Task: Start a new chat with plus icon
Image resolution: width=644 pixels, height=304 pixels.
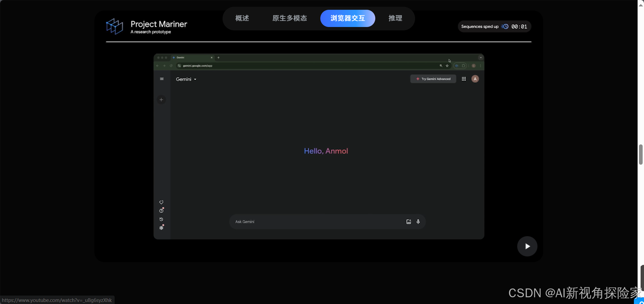Action: click(x=162, y=100)
